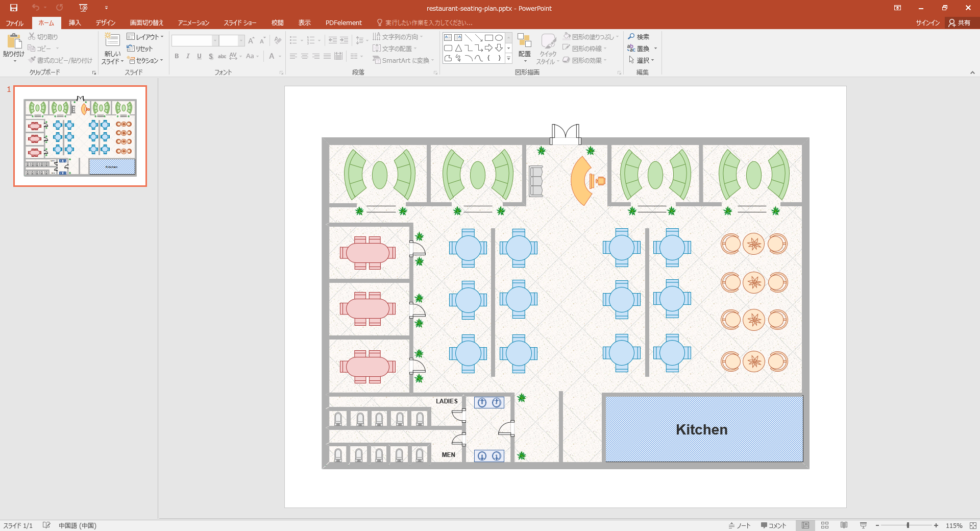Clear all formatting eraser icon
The height and width of the screenshot is (531, 980).
tap(278, 40)
